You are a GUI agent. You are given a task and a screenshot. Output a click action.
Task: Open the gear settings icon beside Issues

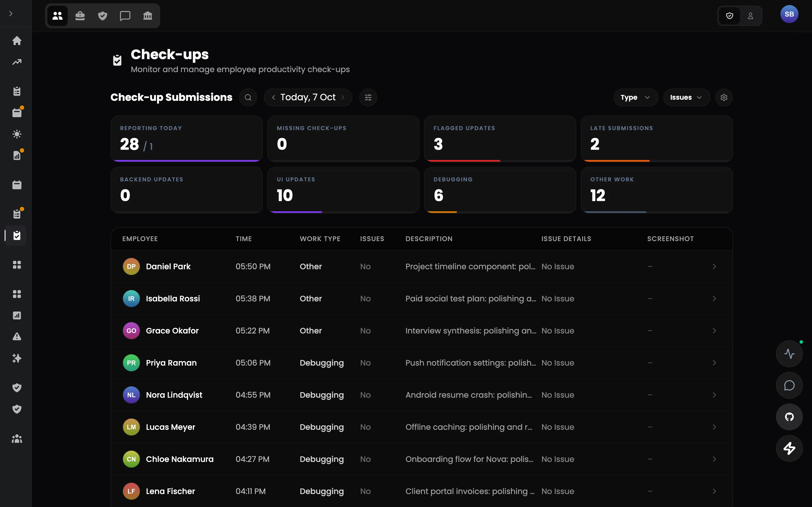(x=724, y=97)
